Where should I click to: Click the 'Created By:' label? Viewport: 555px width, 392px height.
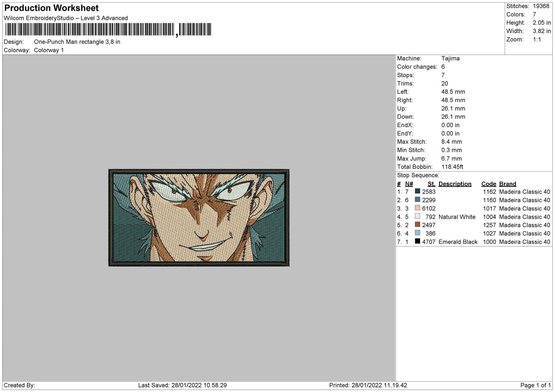(19, 385)
